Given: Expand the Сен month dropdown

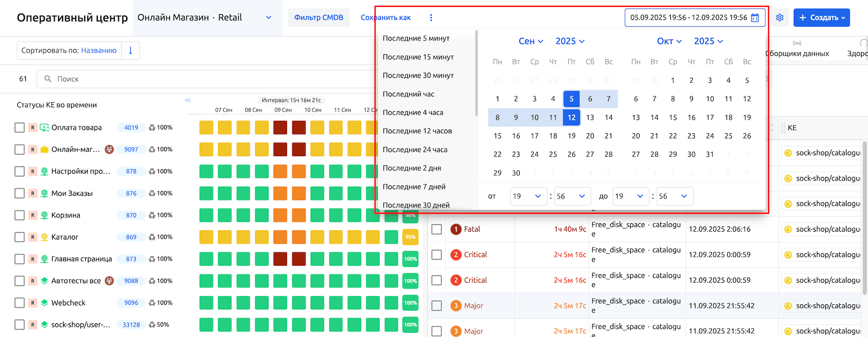Looking at the screenshot, I should pyautogui.click(x=531, y=41).
